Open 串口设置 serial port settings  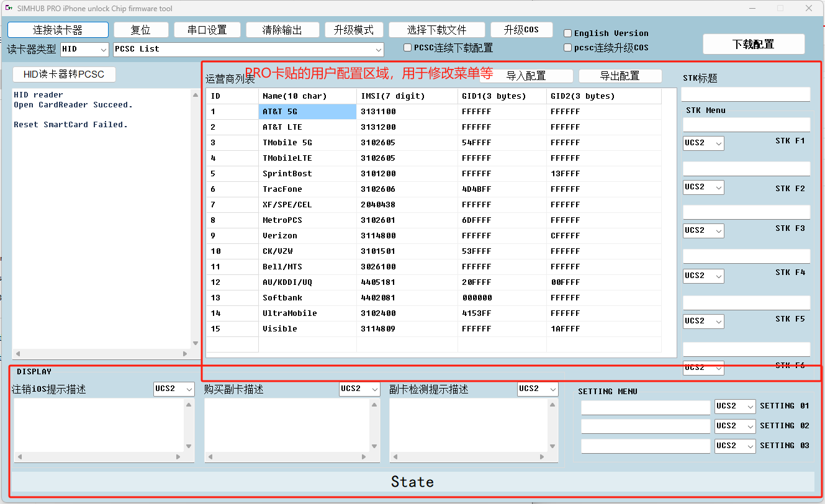[207, 30]
